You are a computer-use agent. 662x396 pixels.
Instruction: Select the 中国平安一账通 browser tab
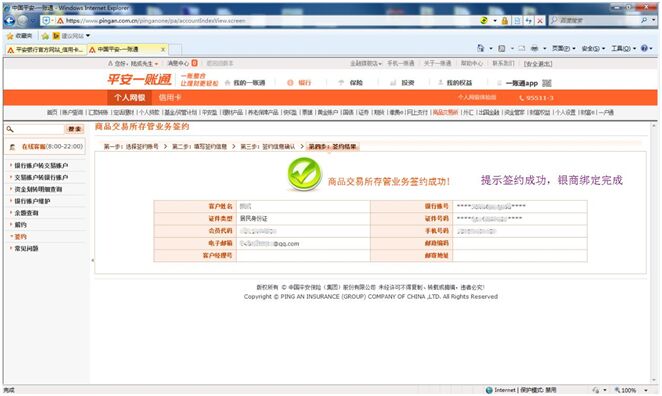tap(128, 50)
